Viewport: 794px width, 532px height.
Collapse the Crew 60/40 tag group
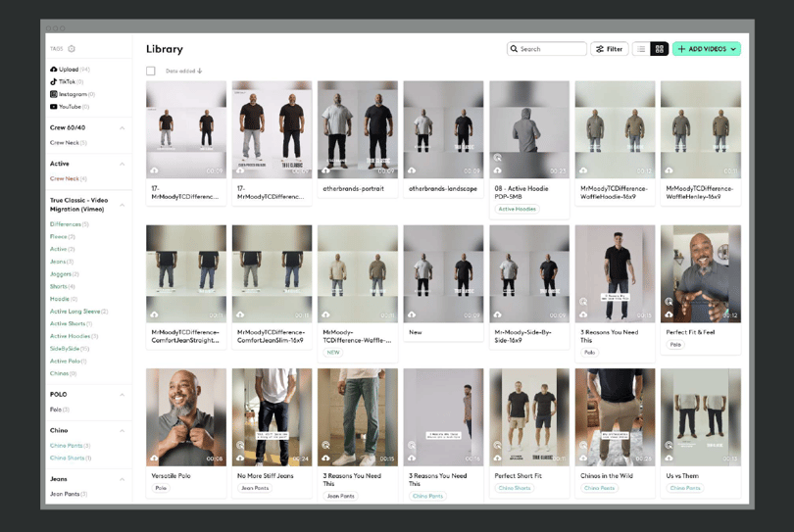122,128
